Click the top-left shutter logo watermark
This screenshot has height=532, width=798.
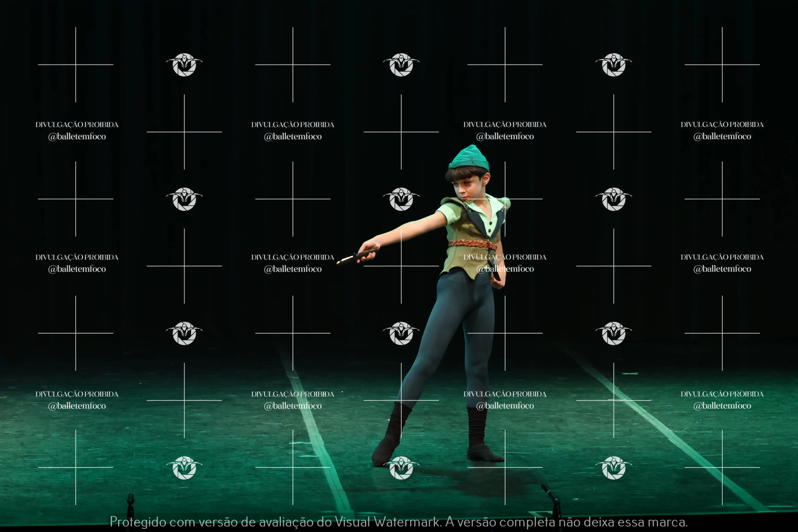point(184,65)
